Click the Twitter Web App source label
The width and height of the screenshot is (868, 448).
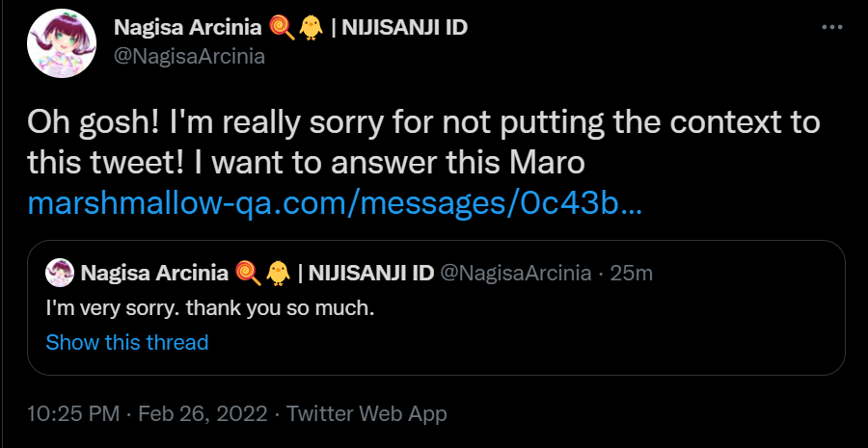click(x=366, y=414)
